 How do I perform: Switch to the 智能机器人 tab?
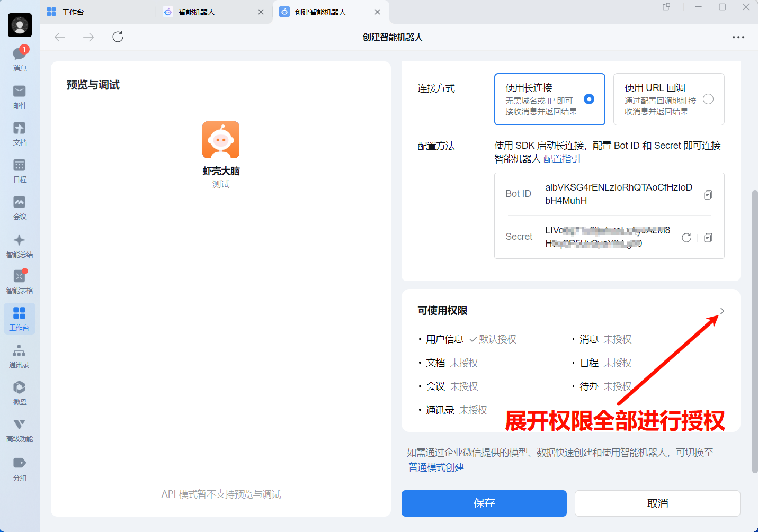197,12
